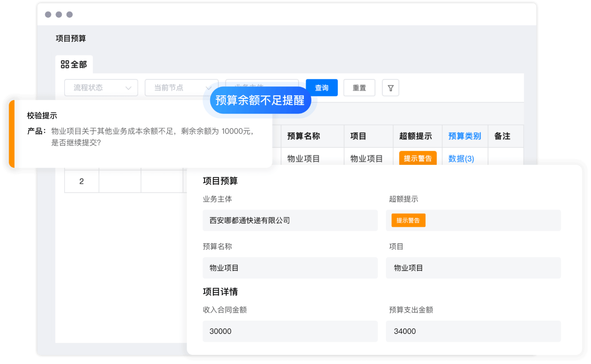
Task: Click the filter funnel icon
Action: (x=390, y=88)
